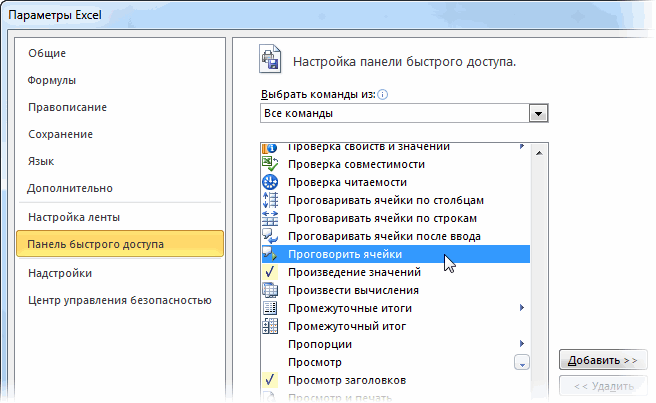Expand the Промежуточные итоги submenu arrow

pos(522,308)
